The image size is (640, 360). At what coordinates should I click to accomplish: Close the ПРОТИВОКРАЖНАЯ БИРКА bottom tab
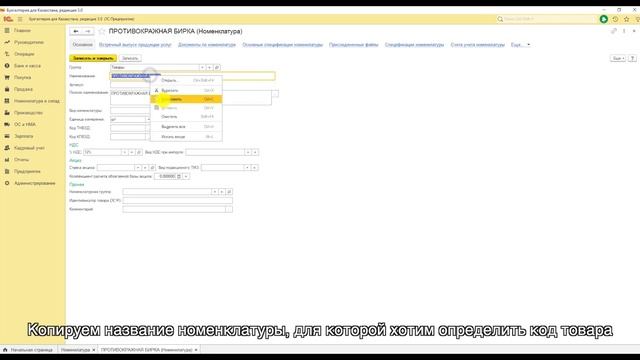[196, 350]
